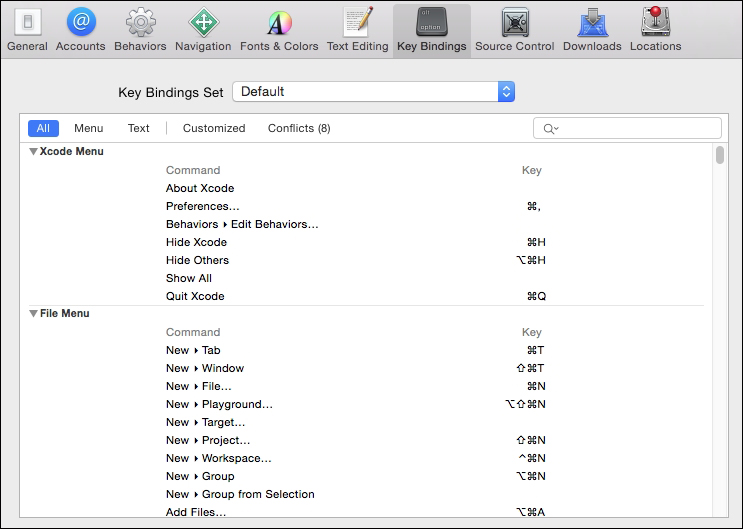The width and height of the screenshot is (743, 529).
Task: Open the Fonts & Colors pane
Action: pyautogui.click(x=279, y=29)
